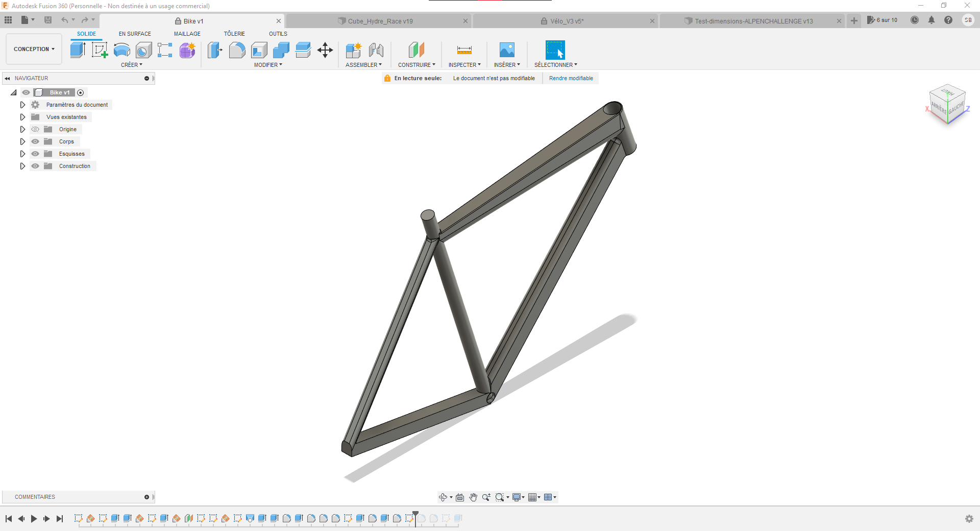Expand the Construction tree node
The width and height of the screenshot is (980, 531).
click(22, 166)
